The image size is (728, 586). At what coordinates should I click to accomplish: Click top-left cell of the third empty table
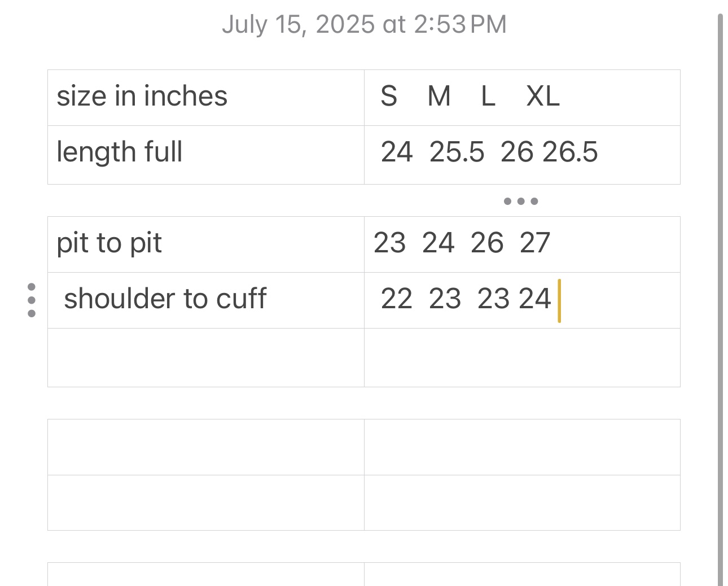point(205,447)
